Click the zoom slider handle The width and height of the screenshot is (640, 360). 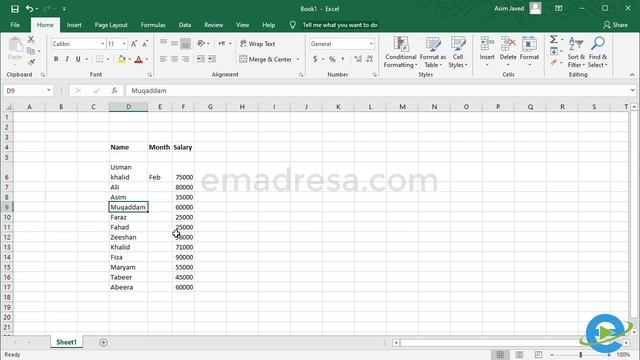pos(580,355)
